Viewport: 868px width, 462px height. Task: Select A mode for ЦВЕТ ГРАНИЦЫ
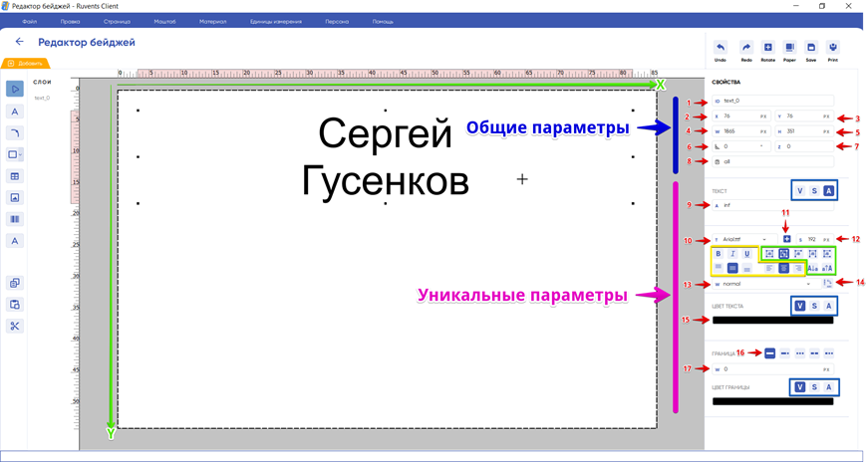pos(829,387)
